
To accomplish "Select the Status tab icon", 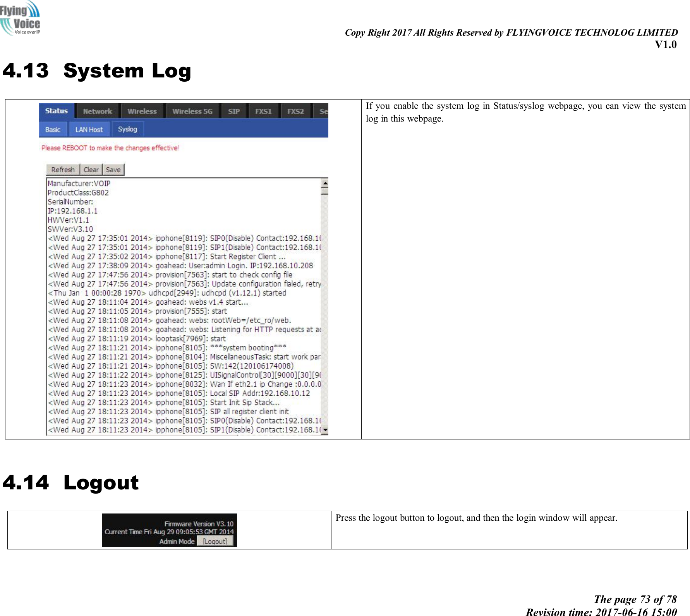I will point(56,111).
